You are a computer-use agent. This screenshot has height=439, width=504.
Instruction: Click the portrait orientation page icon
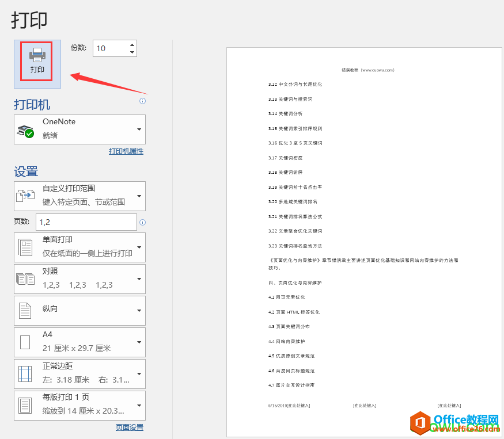pos(25,311)
